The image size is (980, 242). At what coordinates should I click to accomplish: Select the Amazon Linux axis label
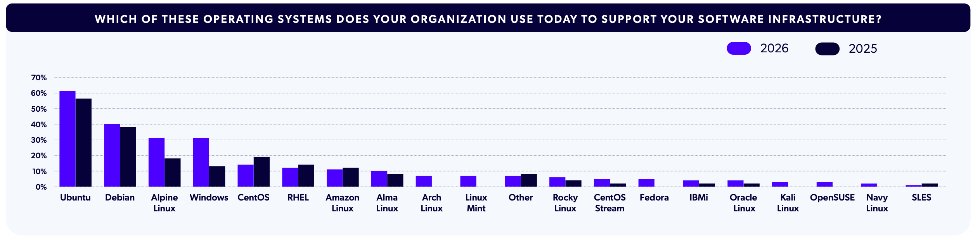coord(343,203)
